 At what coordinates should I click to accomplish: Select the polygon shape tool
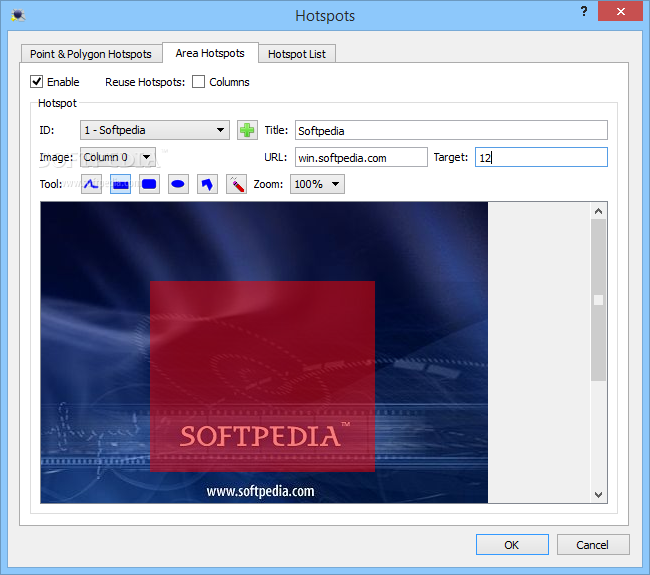[x=207, y=184]
